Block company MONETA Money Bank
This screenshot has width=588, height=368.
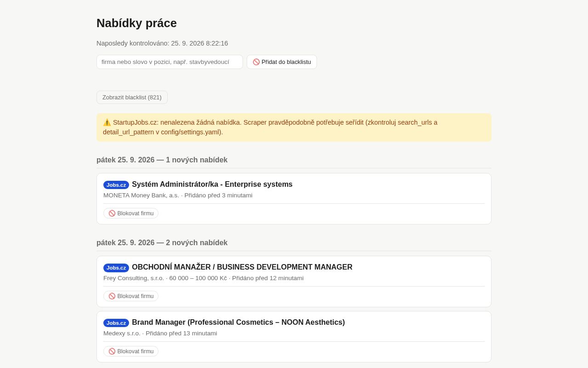click(x=131, y=213)
